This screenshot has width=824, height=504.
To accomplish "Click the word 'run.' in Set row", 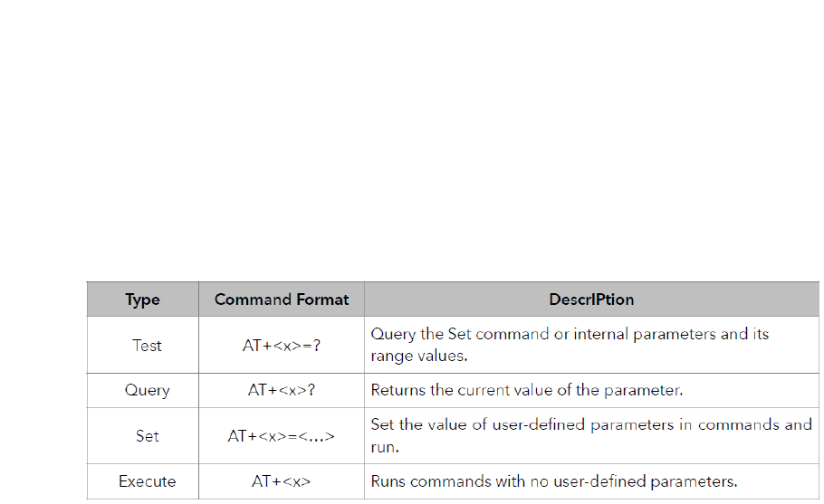I will click(x=385, y=447).
